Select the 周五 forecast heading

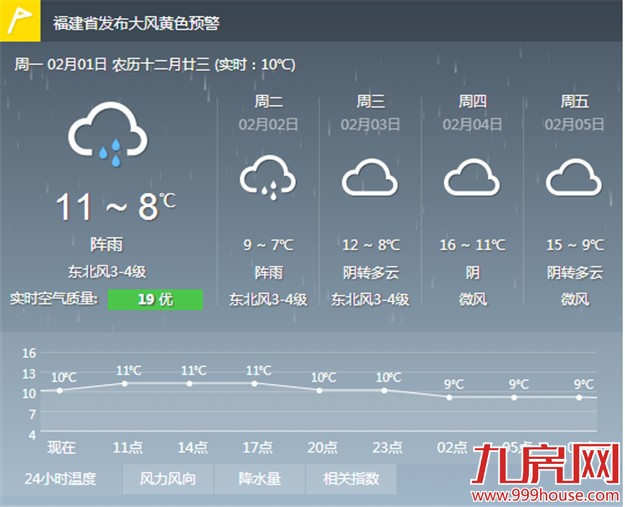[575, 101]
